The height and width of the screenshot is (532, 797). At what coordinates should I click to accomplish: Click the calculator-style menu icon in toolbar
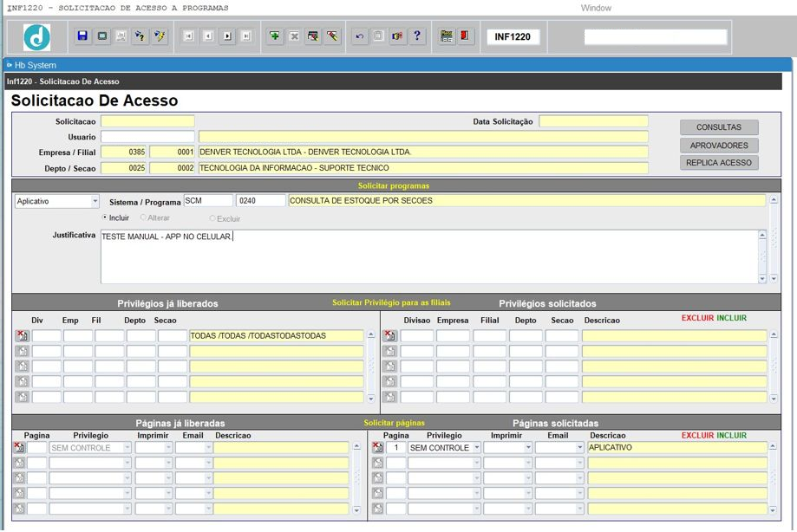(x=447, y=36)
